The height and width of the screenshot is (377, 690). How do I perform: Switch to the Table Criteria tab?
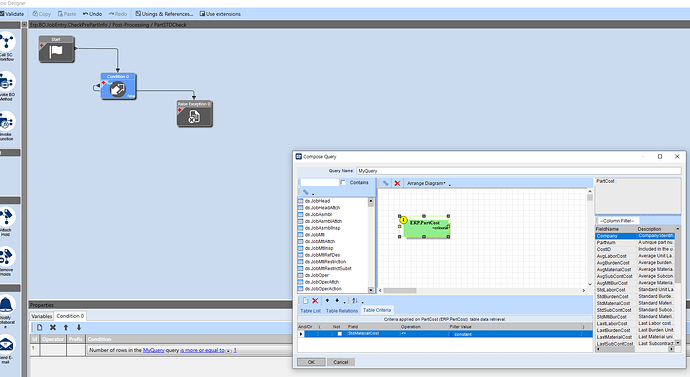pyautogui.click(x=377, y=310)
